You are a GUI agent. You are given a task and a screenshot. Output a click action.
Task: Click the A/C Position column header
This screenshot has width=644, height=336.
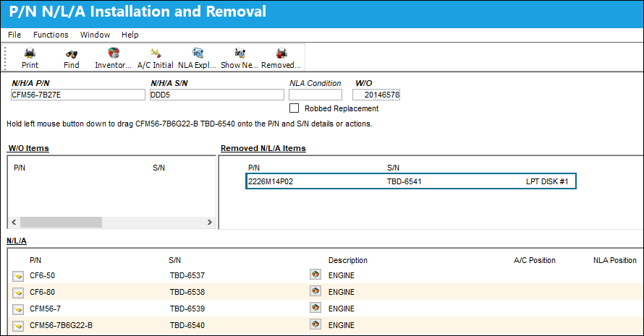534,260
